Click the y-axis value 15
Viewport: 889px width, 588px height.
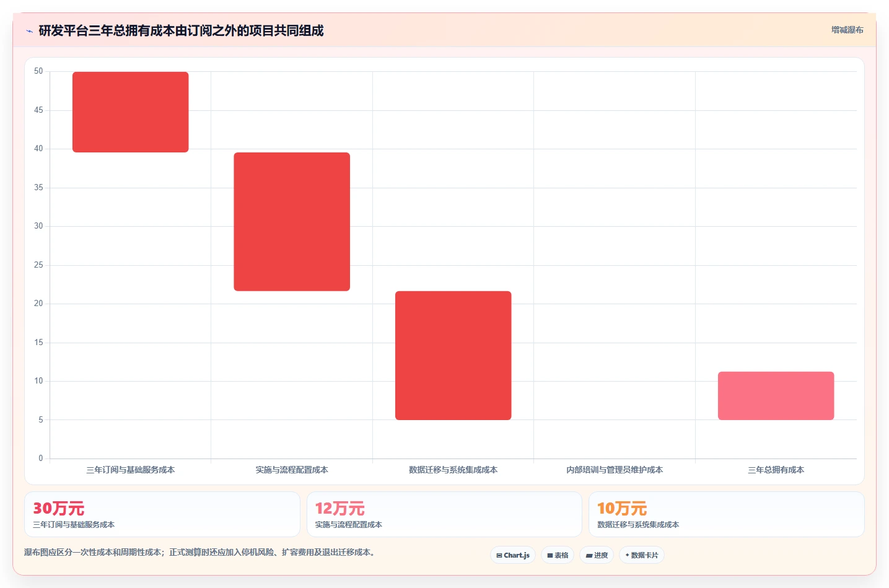[38, 343]
